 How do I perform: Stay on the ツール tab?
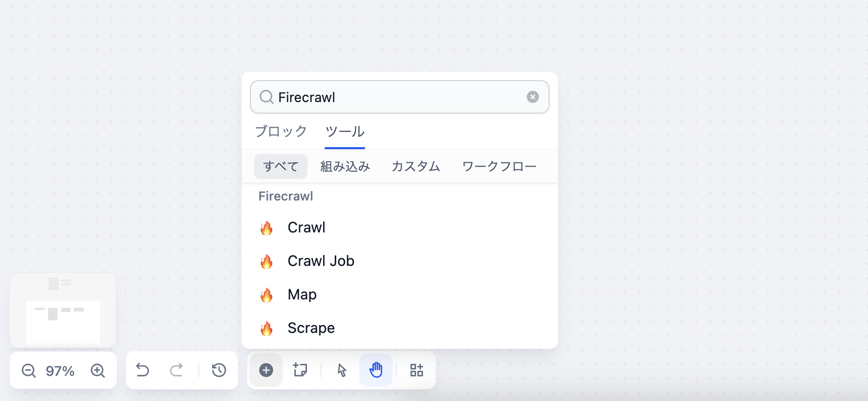point(345,131)
